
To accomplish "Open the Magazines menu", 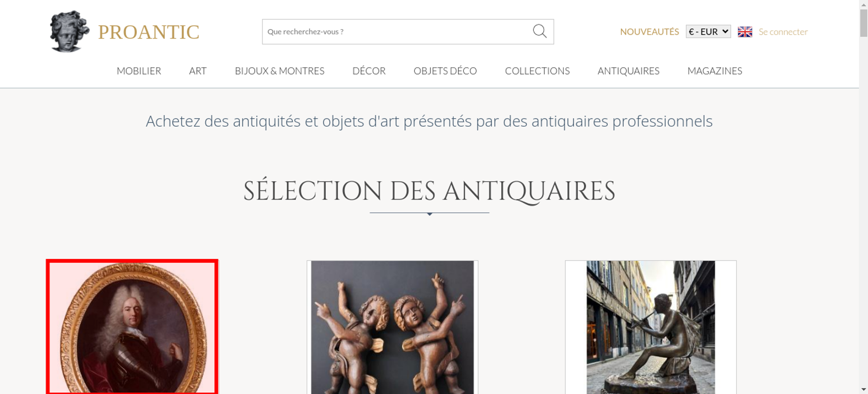I will point(715,71).
